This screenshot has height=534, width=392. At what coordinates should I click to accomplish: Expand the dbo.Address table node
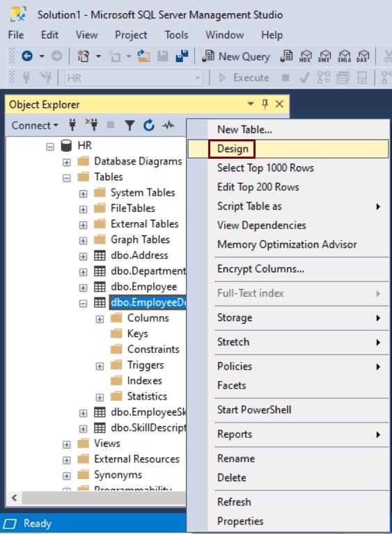[x=83, y=256]
